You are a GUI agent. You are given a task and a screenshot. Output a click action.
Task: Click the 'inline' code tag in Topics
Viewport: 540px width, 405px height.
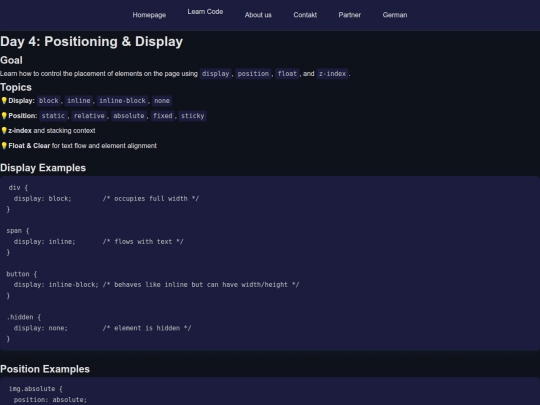click(x=79, y=101)
